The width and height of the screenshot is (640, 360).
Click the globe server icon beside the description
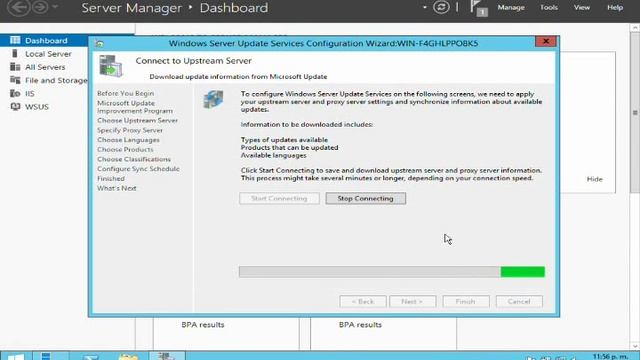[213, 99]
